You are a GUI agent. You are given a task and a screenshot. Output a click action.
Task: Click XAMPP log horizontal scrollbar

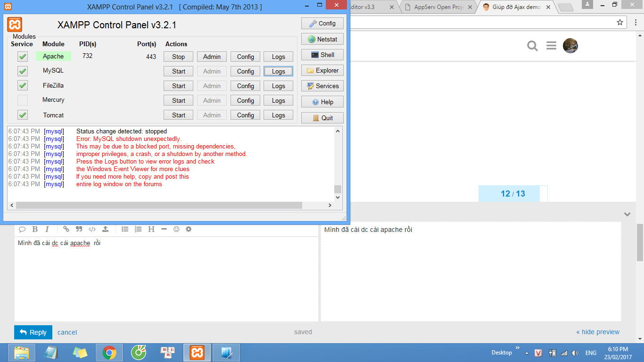[159, 206]
